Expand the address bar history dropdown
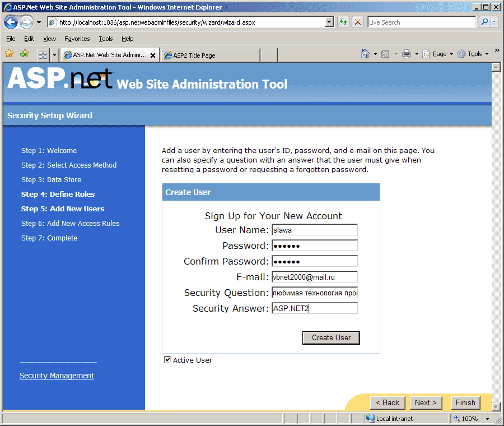 tap(329, 22)
